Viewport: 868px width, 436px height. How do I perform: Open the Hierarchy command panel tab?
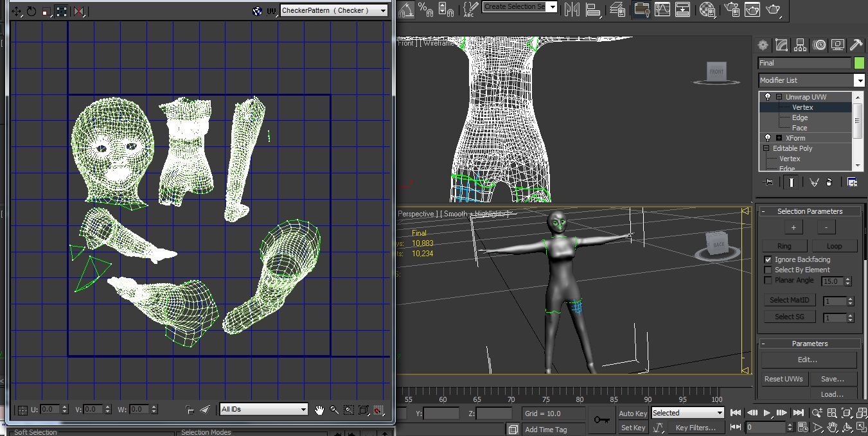click(800, 45)
